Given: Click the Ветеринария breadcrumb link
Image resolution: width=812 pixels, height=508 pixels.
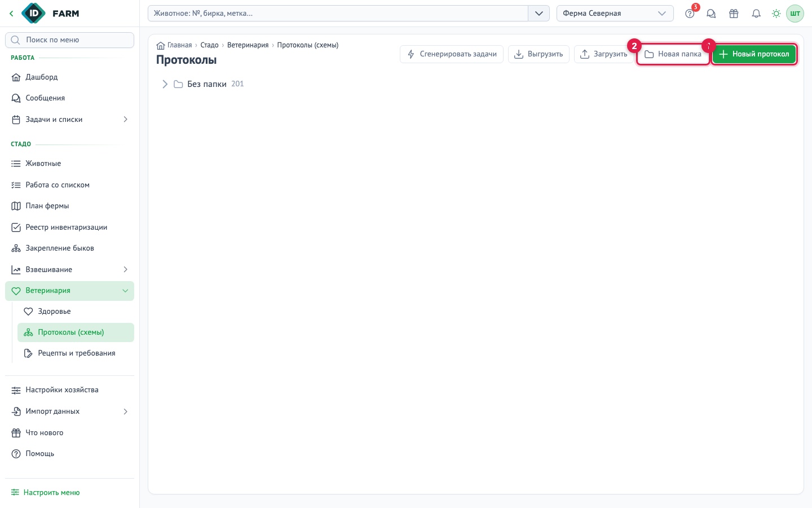Looking at the screenshot, I should click(x=248, y=45).
